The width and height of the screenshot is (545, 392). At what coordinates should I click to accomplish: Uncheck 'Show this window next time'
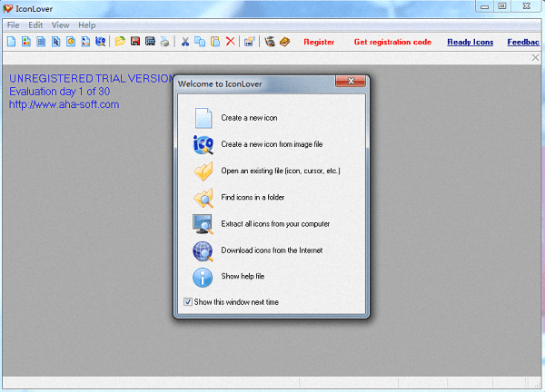(188, 302)
